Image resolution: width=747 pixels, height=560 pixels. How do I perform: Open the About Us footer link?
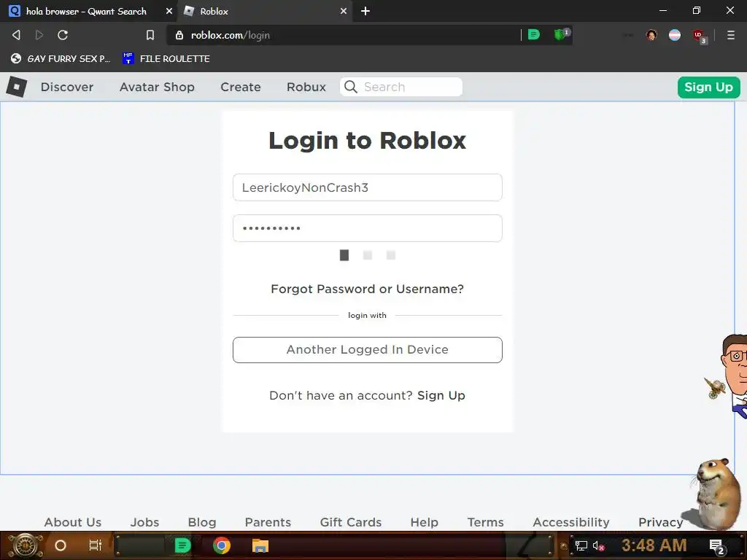coord(73,522)
